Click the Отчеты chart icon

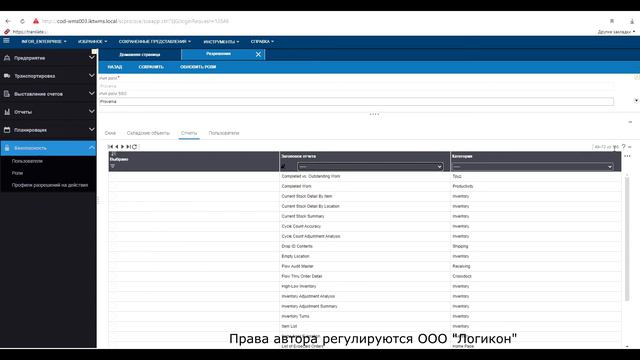pos(7,112)
